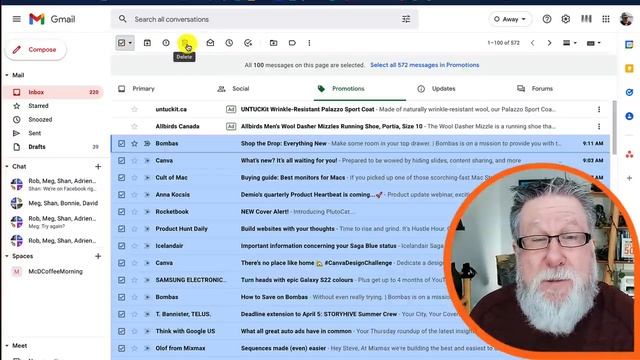
Task: Open the More options vertical dots in toolbar
Action: tap(309, 43)
